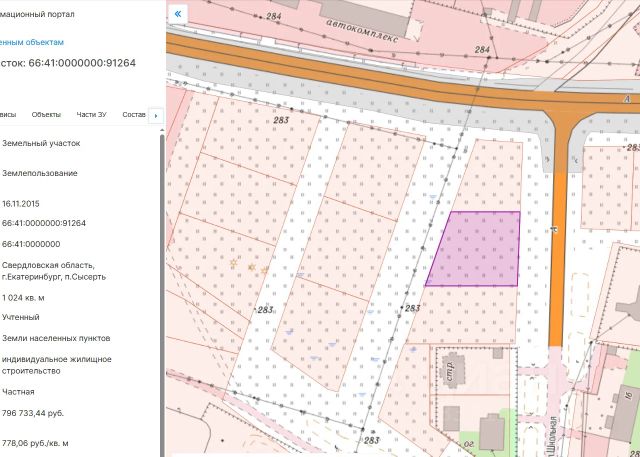Screen dimensions: 640x457
Task: Switch to the Части ЗУ tab
Action: point(91,115)
